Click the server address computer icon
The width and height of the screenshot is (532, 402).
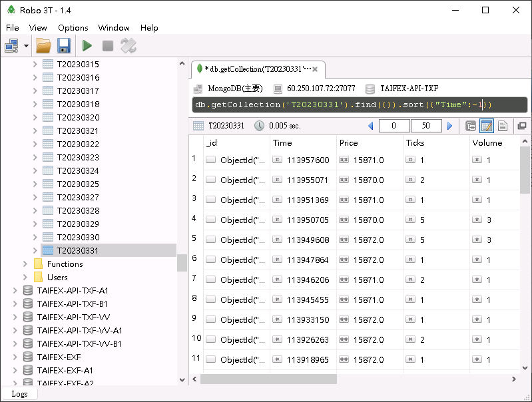278,89
